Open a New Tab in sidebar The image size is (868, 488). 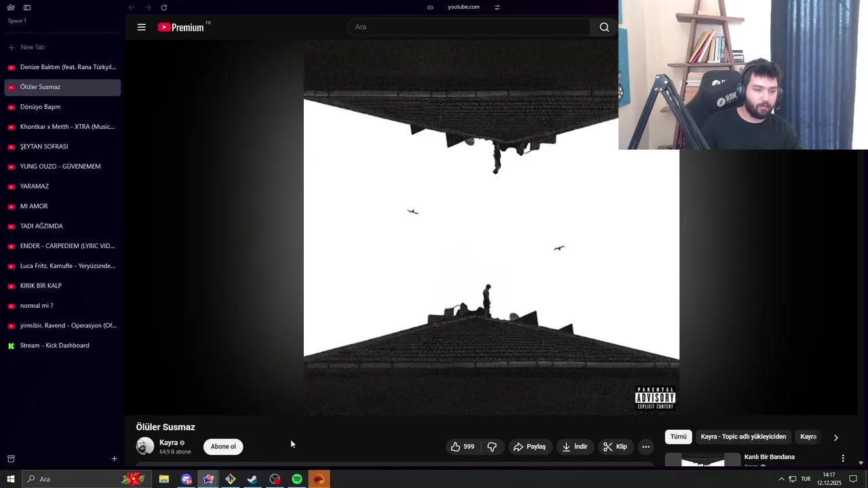(x=62, y=47)
